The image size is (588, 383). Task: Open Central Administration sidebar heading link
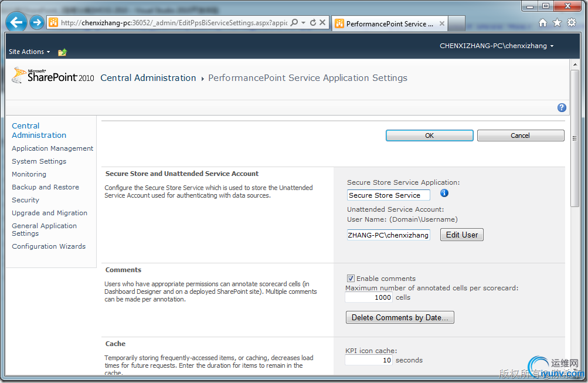(x=39, y=131)
